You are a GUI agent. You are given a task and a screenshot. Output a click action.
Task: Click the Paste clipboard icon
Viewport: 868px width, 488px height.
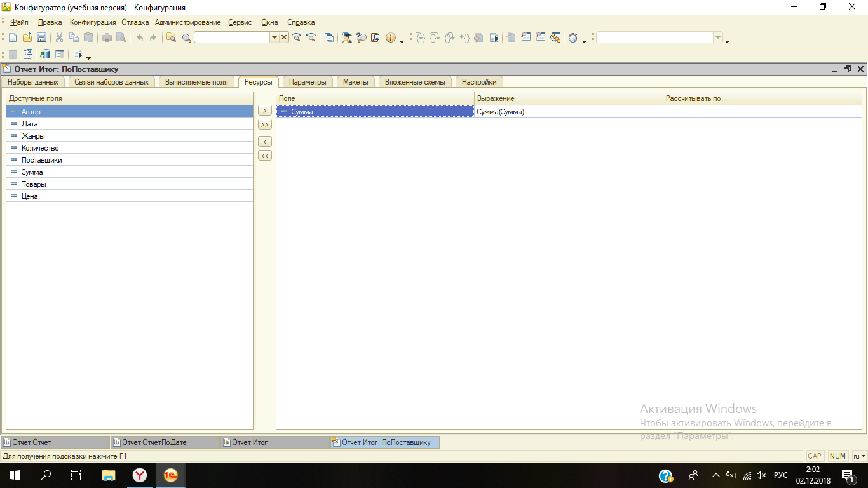coord(88,37)
